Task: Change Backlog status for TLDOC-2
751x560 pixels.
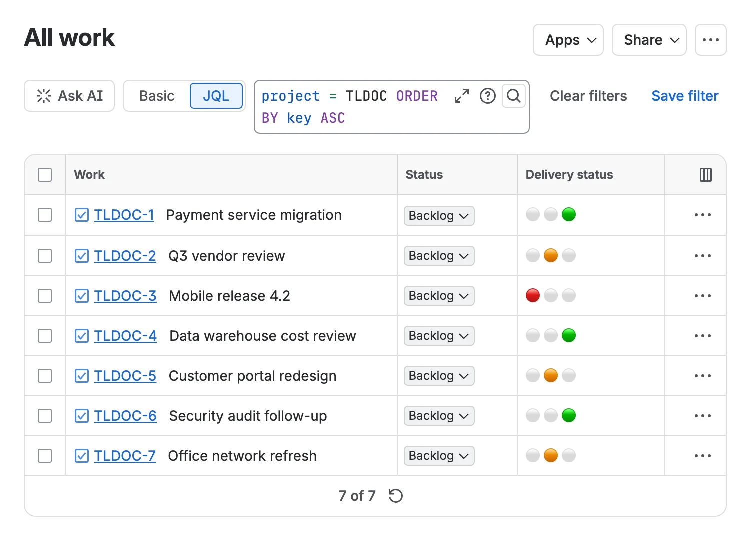Action: click(x=439, y=256)
